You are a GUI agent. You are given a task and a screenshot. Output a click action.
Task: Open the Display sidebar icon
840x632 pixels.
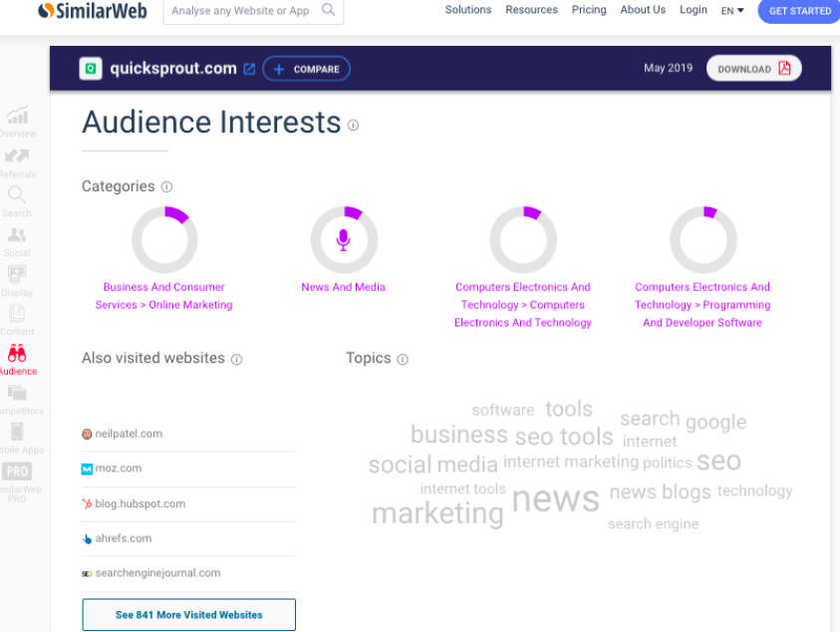[x=17, y=276]
